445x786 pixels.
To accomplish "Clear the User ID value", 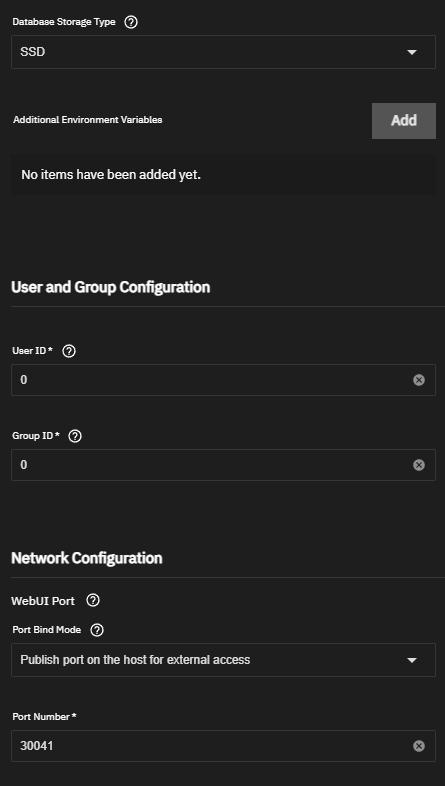I will (x=419, y=380).
